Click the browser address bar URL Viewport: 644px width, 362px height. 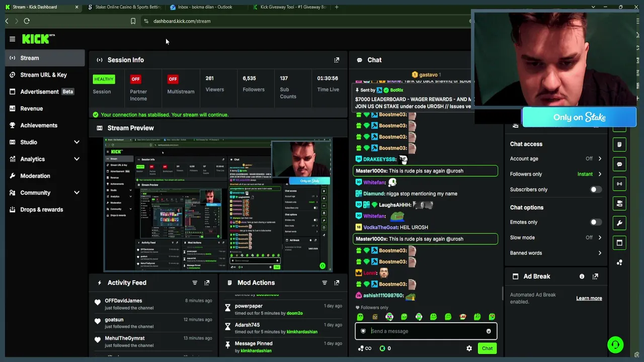click(182, 21)
